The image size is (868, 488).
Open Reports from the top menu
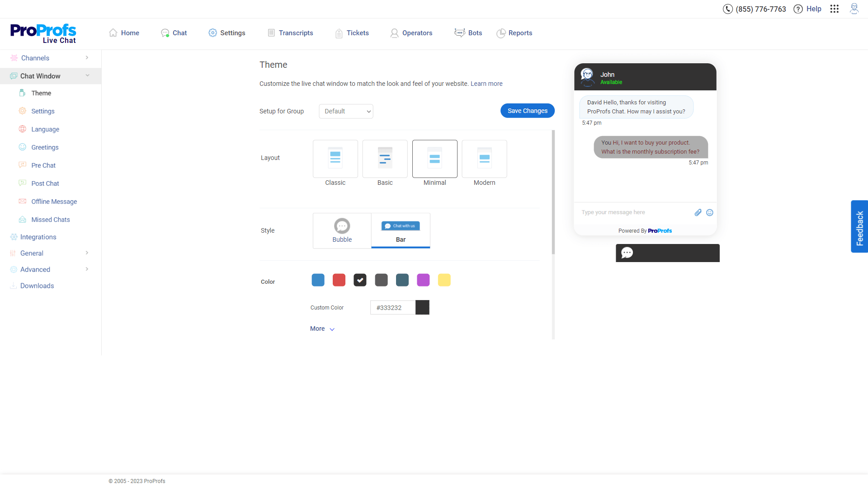[514, 33]
